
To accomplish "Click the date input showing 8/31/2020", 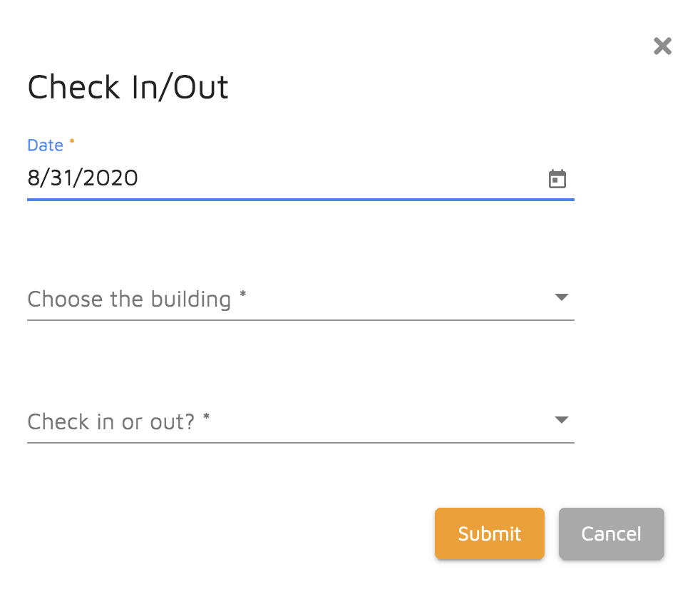I will 82,178.
